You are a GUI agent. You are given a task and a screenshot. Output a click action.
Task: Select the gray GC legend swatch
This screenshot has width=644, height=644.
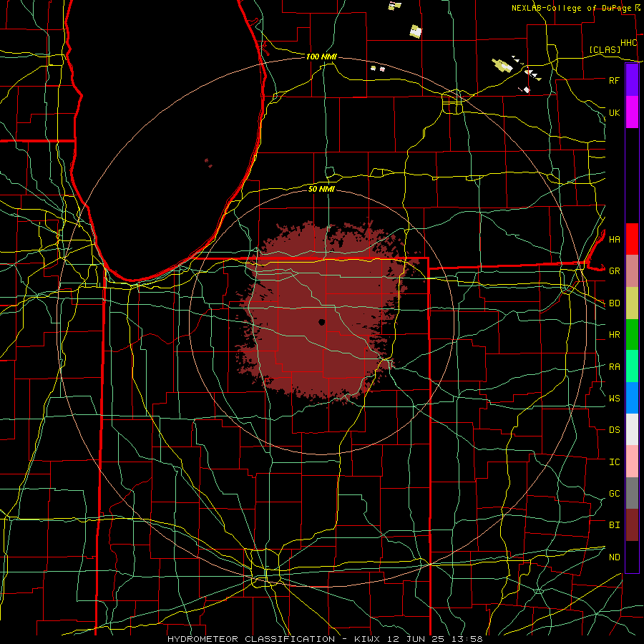632,493
